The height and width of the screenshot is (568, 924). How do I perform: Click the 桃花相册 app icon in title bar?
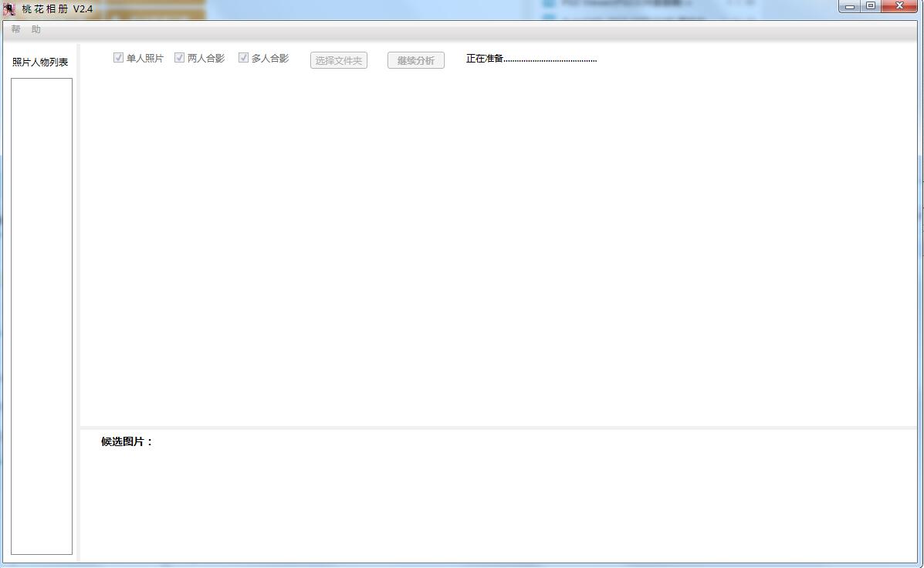point(9,9)
